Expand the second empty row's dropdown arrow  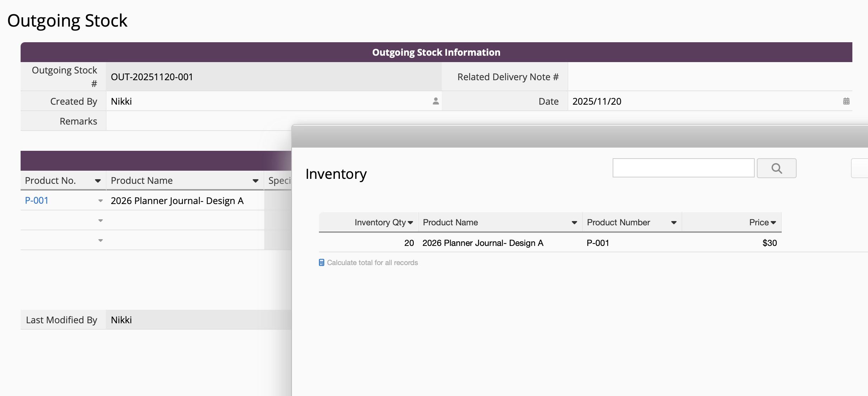pos(101,221)
